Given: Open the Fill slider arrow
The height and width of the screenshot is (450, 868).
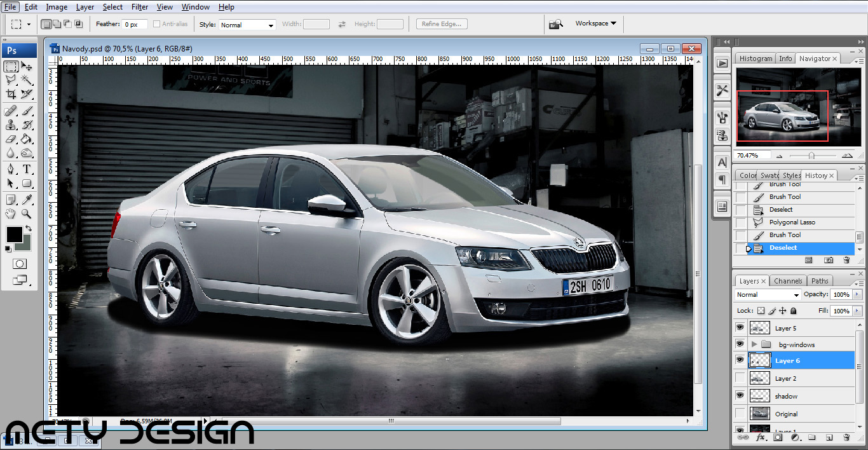Looking at the screenshot, I should click(x=856, y=311).
